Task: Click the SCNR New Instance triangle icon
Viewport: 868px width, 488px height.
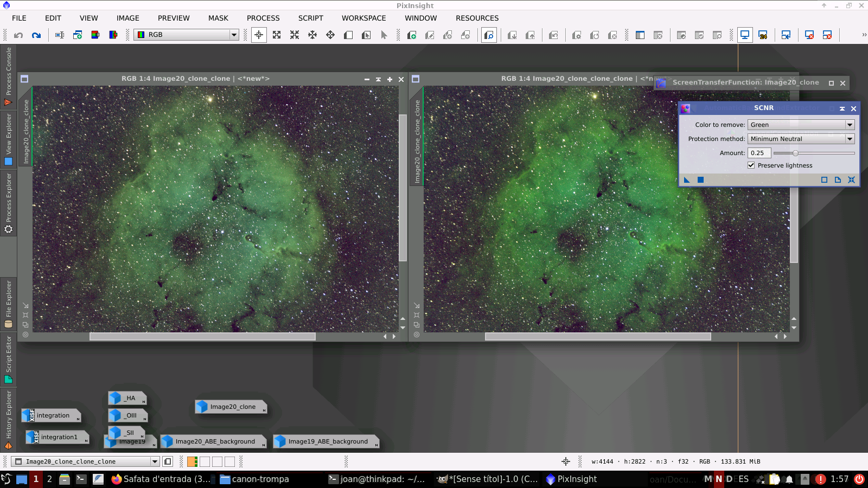Action: coord(687,180)
